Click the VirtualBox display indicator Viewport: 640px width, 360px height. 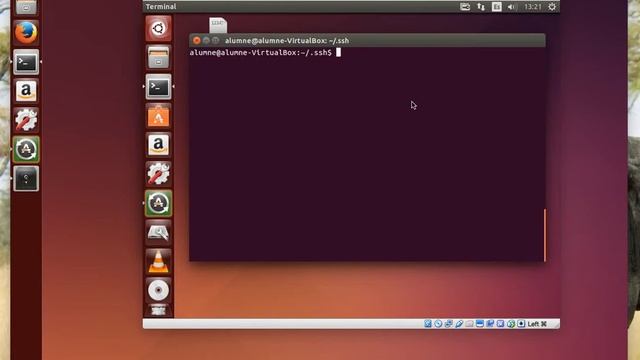480,324
